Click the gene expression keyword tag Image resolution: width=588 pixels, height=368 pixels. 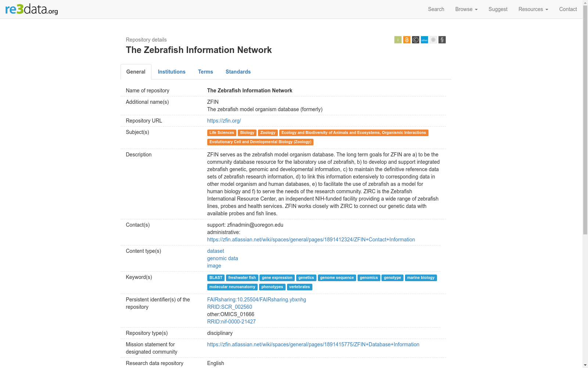(277, 278)
